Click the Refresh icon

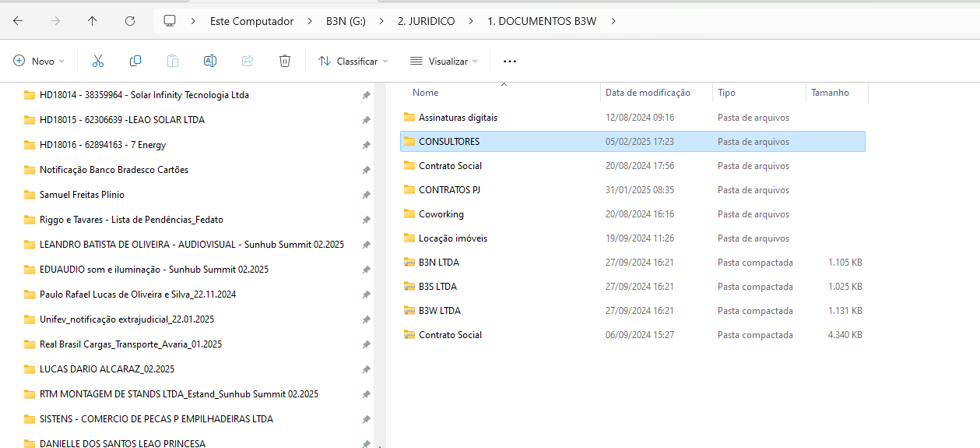(130, 21)
